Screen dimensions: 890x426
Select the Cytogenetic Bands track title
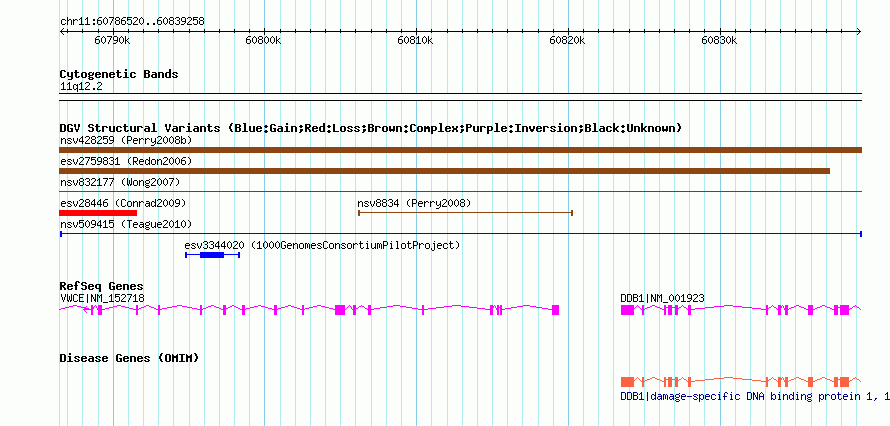pyautogui.click(x=119, y=74)
